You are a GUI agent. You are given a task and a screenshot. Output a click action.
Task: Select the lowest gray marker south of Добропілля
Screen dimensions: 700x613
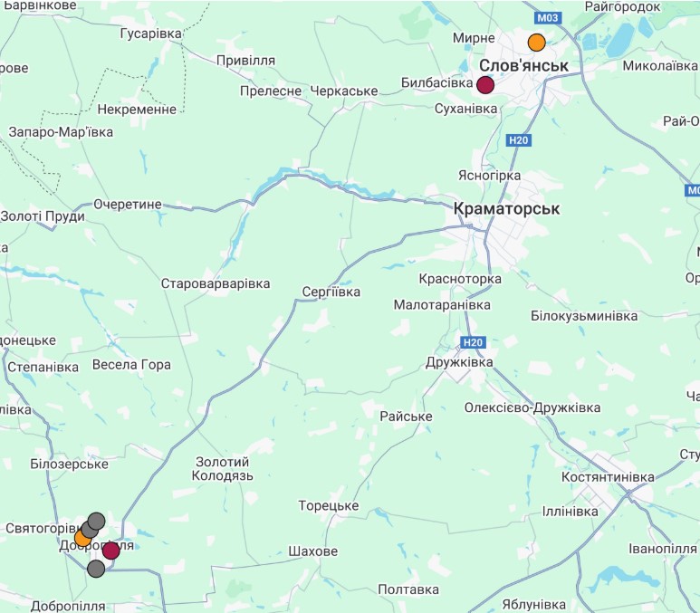tap(96, 569)
